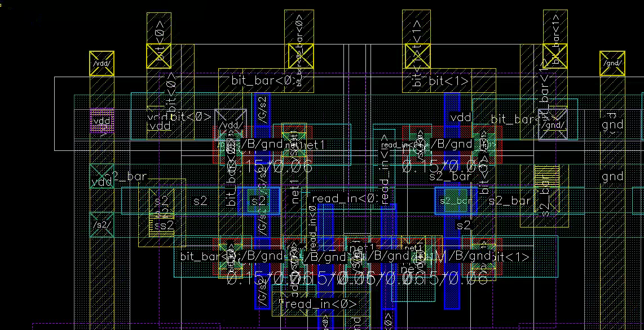This screenshot has width=644, height=330.
Task: Click the s2 contact on blue poly
Action: 258,201
